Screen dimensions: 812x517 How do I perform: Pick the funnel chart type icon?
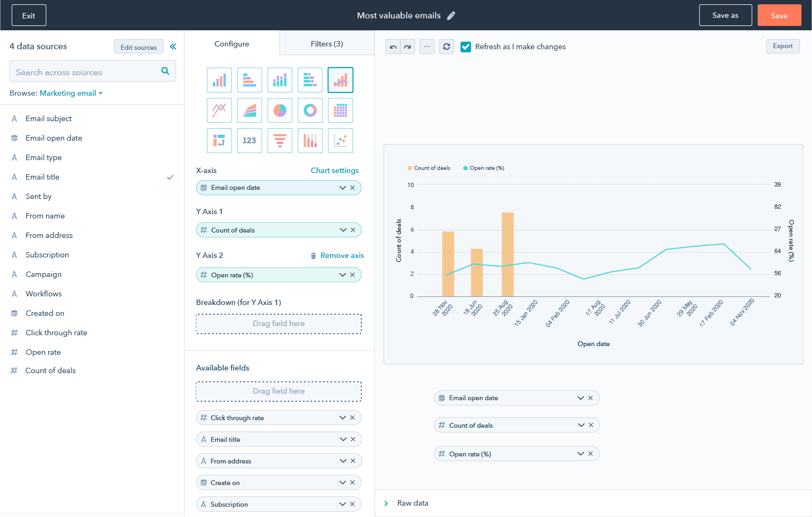coord(280,141)
